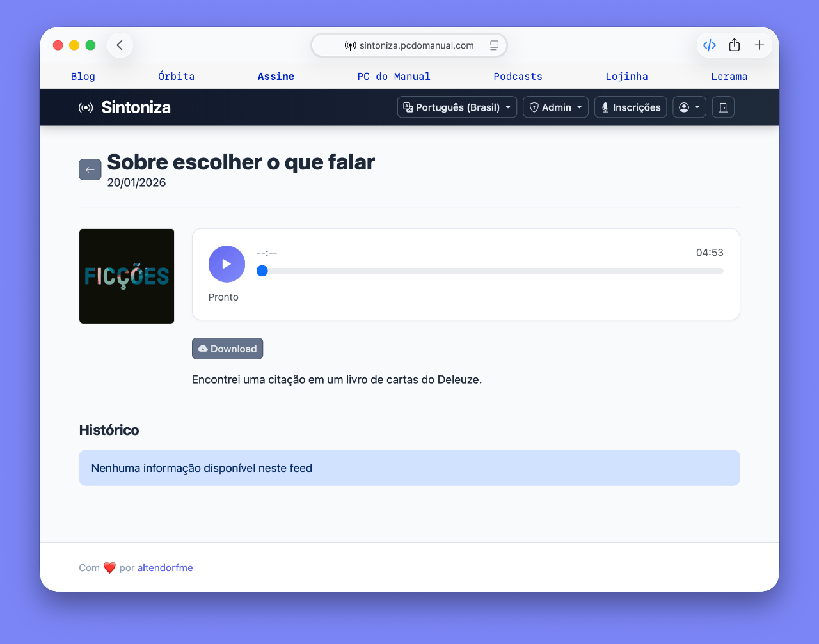Click the reader view icon in the address bar
The image size is (819, 644).
coord(494,45)
